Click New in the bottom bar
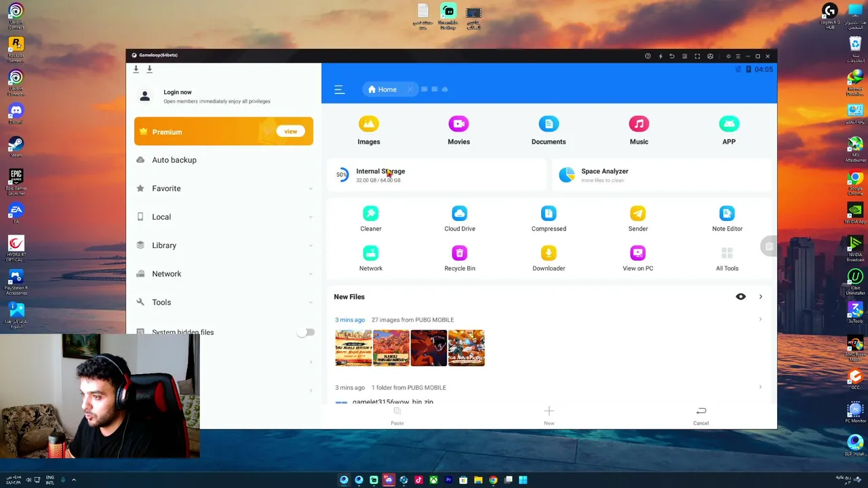This screenshot has width=868, height=488. click(x=549, y=416)
